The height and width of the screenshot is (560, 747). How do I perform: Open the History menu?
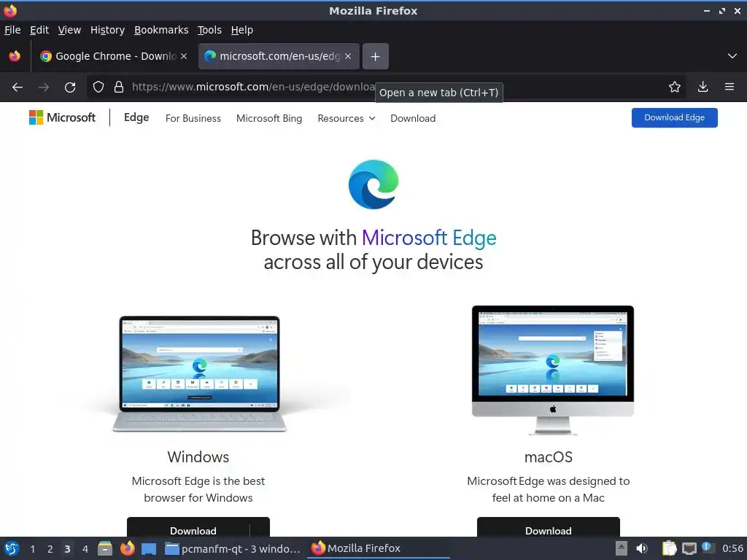coord(108,30)
